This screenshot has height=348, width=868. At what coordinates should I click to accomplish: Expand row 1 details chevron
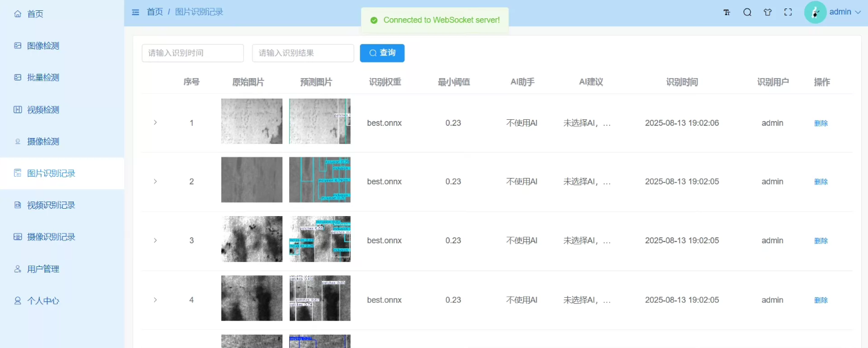[x=155, y=122]
